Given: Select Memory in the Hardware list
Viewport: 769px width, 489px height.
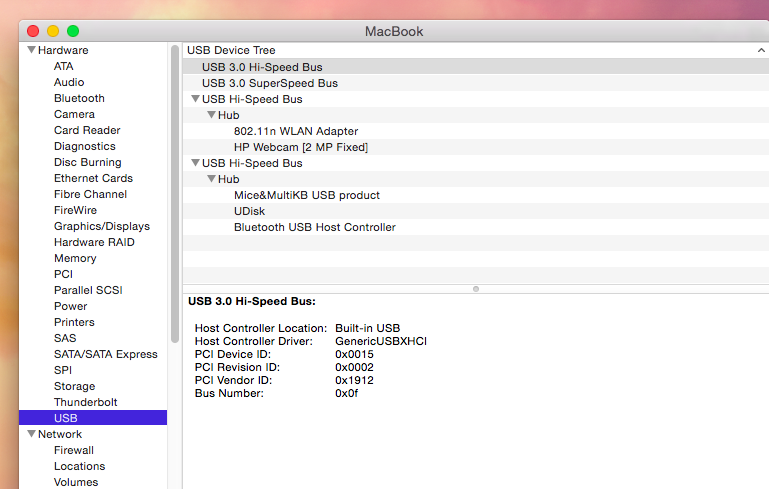Looking at the screenshot, I should pos(75,258).
